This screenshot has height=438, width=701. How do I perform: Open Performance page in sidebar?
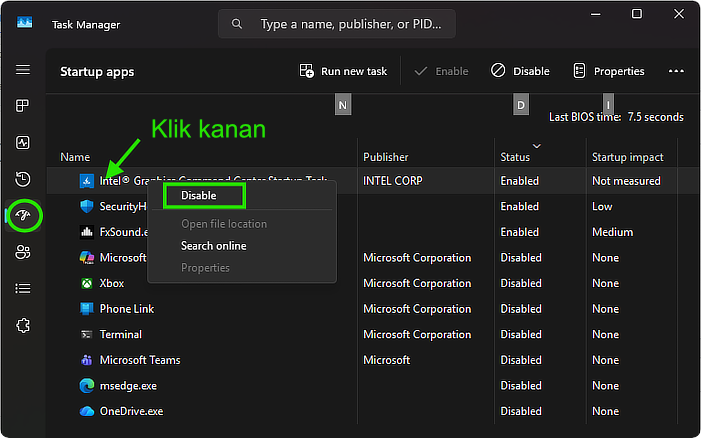pos(23,143)
